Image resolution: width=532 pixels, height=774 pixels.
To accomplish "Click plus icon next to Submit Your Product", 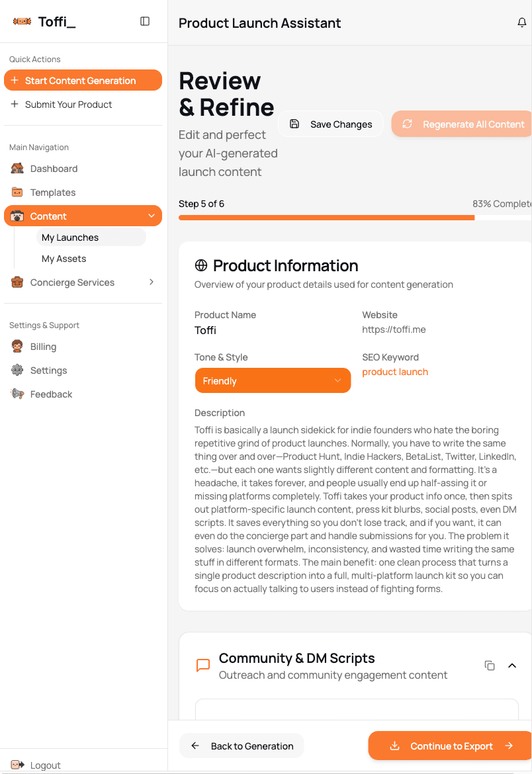I will (x=15, y=104).
